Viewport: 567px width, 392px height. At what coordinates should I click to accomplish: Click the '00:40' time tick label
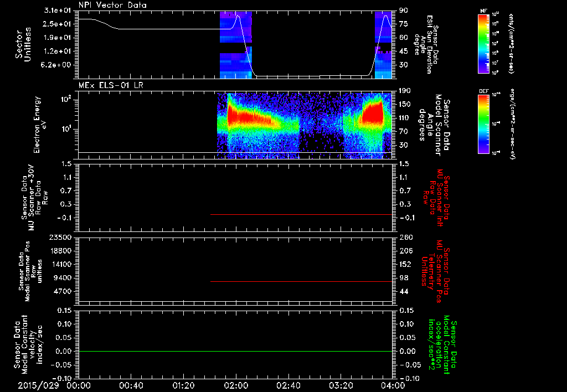131,385
